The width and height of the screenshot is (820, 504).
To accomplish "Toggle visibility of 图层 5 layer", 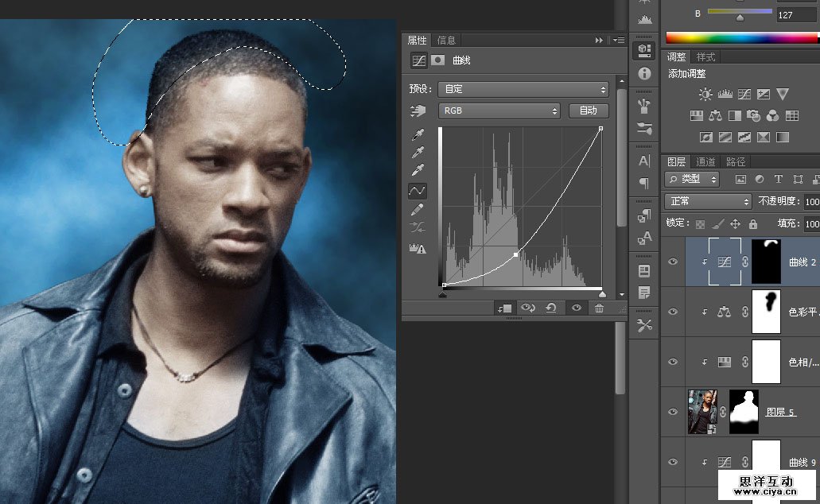I will click(x=674, y=412).
